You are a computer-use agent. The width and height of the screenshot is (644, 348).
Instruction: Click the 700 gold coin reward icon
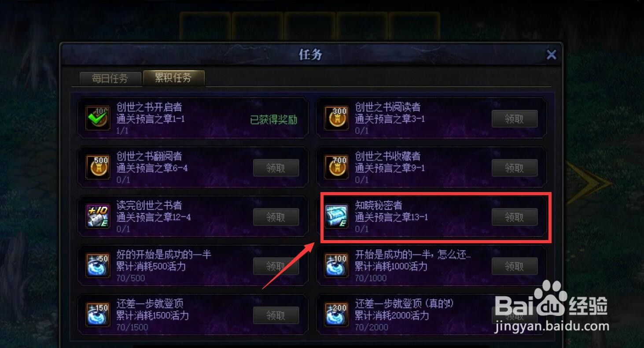[336, 167]
